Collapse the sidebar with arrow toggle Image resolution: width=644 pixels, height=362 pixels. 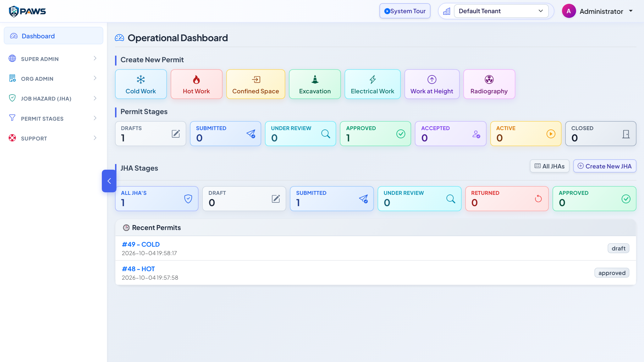coord(109,181)
